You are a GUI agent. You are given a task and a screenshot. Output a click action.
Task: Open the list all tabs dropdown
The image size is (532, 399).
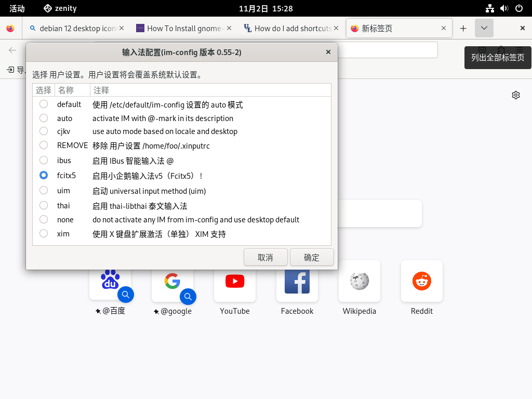click(484, 29)
